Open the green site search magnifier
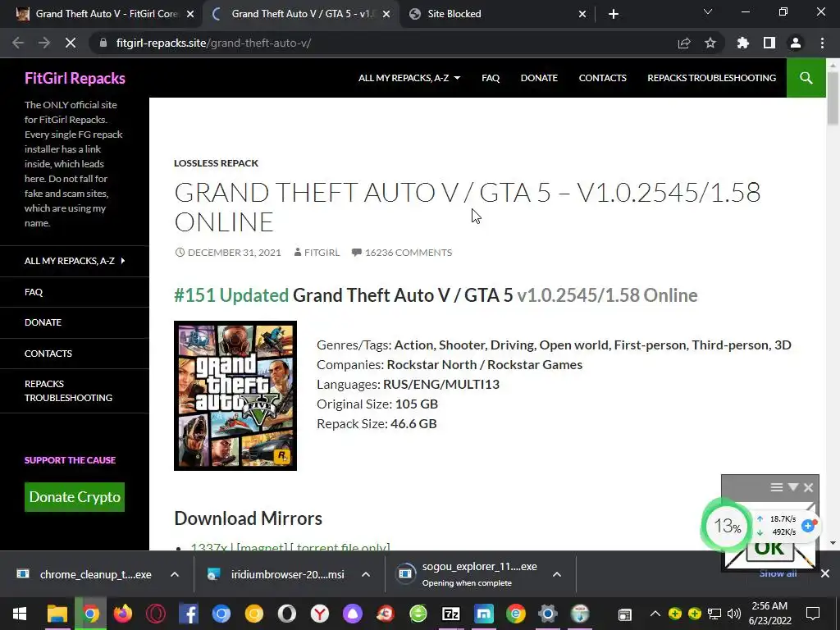Image resolution: width=840 pixels, height=630 pixels. tap(806, 78)
